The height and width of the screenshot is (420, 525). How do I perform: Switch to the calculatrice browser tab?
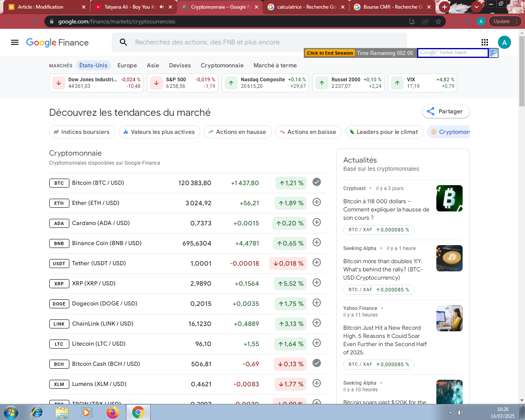click(x=306, y=7)
